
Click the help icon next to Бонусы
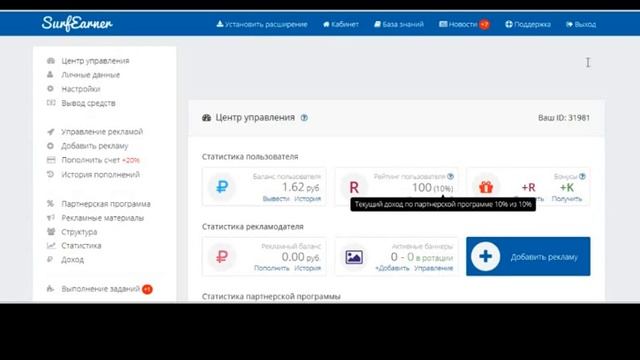(x=582, y=176)
